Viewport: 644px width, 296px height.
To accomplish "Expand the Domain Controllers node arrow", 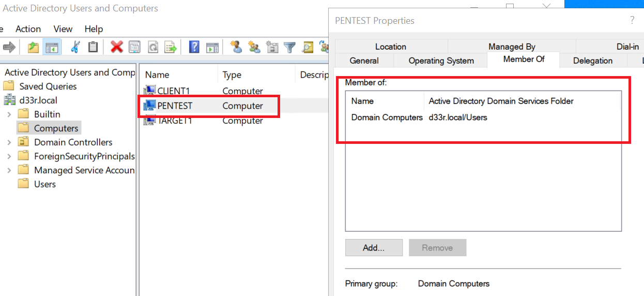I will [x=9, y=142].
